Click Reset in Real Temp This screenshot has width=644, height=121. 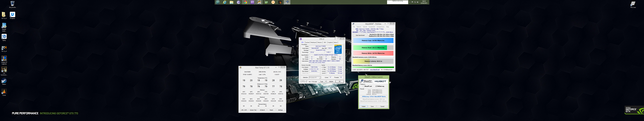pos(271,110)
